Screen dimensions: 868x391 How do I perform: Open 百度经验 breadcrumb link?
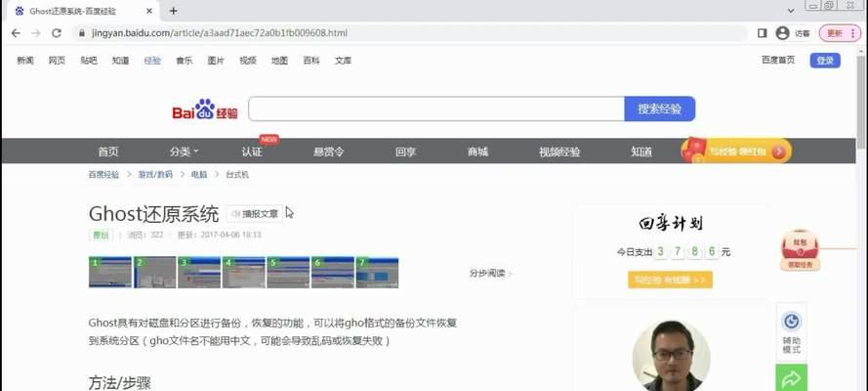103,174
